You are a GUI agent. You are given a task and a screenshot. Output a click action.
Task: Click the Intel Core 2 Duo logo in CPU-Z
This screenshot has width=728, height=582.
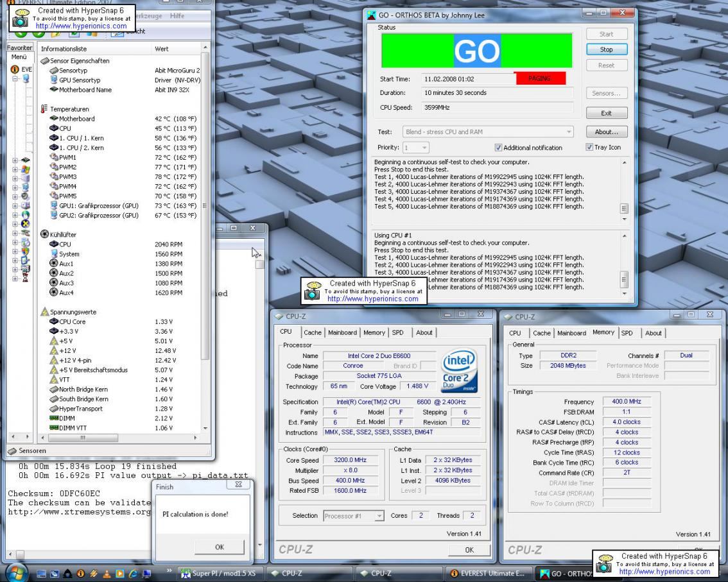[459, 370]
